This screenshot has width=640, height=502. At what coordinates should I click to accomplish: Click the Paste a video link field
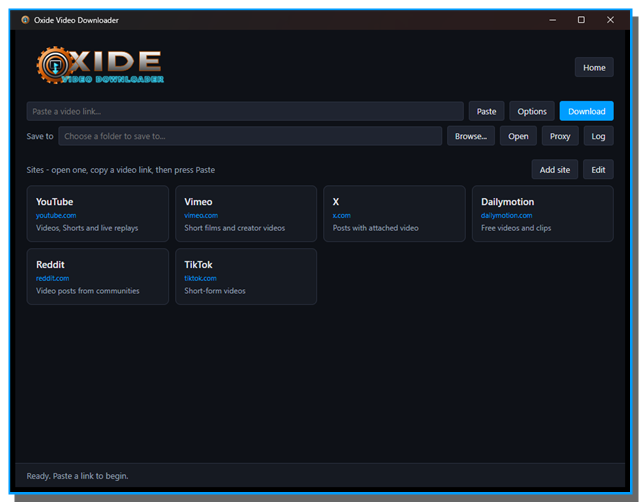coord(245,111)
